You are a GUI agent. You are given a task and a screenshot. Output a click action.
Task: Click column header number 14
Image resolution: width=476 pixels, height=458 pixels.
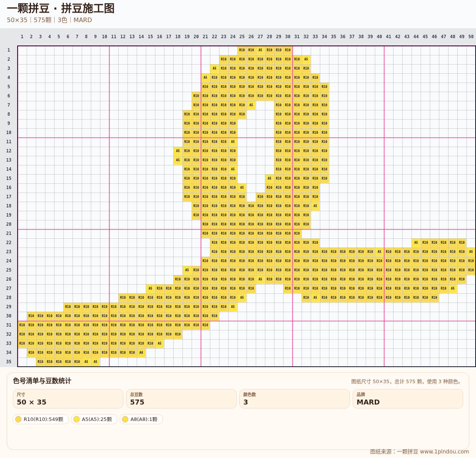[141, 37]
